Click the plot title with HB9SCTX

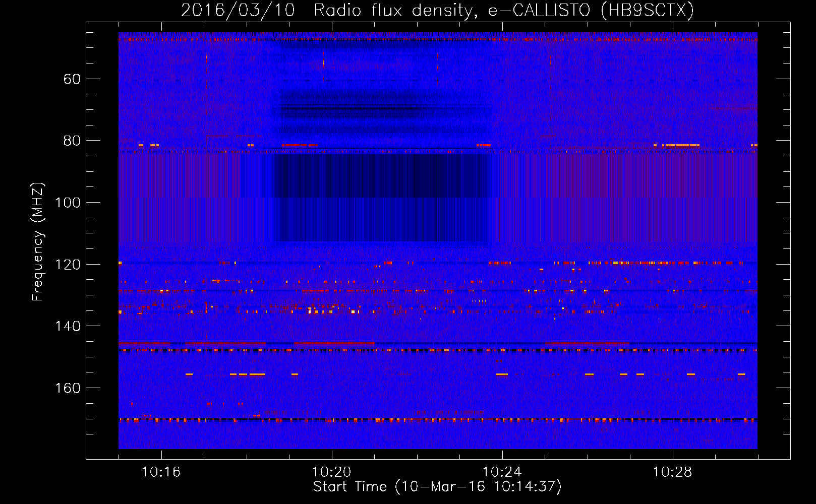click(437, 10)
